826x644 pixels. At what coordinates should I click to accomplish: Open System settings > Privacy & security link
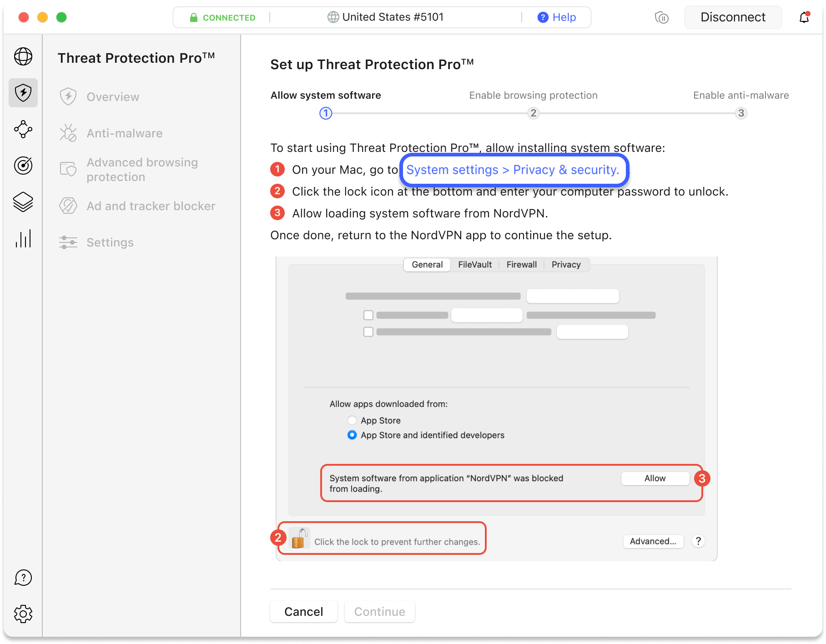point(513,170)
